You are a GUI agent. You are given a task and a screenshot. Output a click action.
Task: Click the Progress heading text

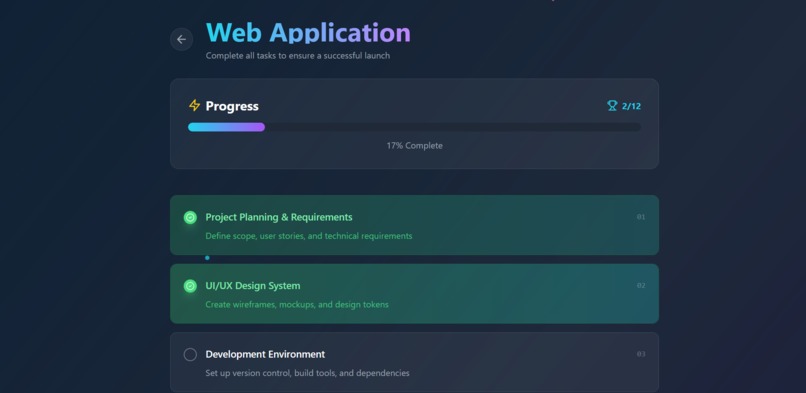(232, 106)
